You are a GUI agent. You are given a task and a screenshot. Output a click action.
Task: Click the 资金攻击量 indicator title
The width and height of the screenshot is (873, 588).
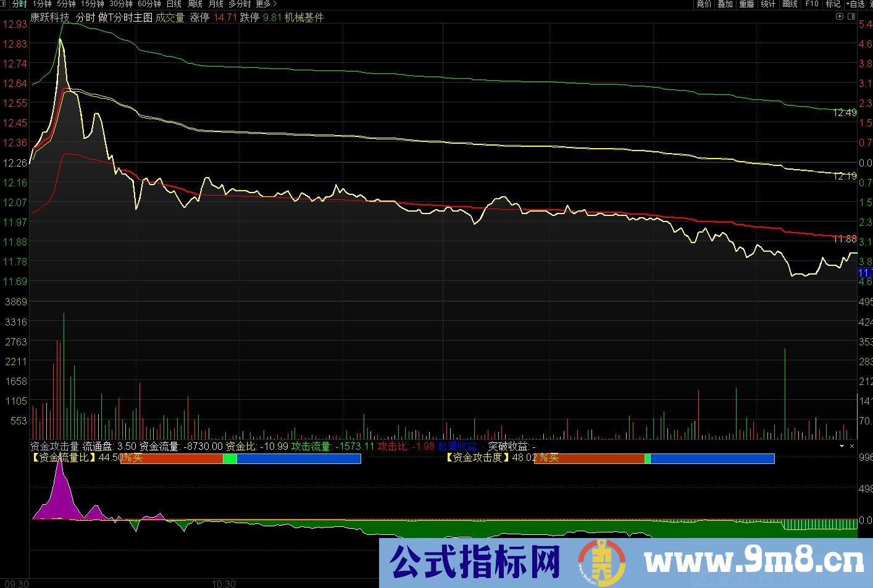coord(54,446)
